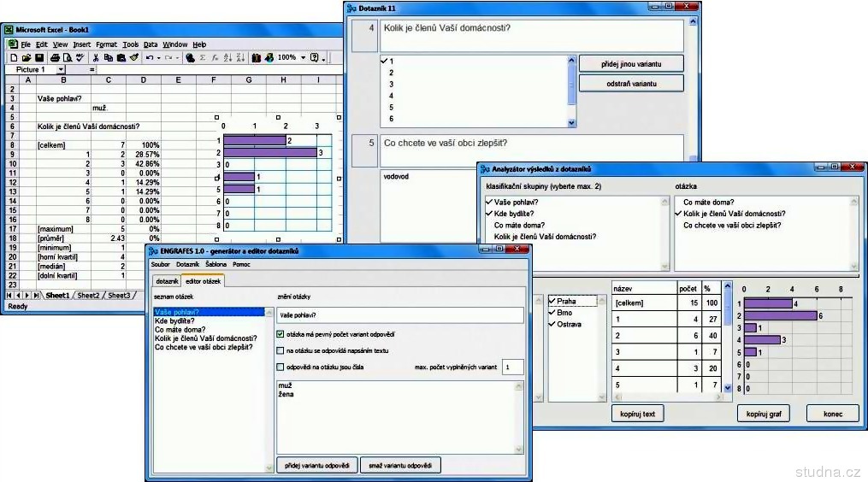Switch to the 'dotazník' tab in ENGRAFES
Image resolution: width=868 pixels, height=482 pixels.
click(x=167, y=281)
